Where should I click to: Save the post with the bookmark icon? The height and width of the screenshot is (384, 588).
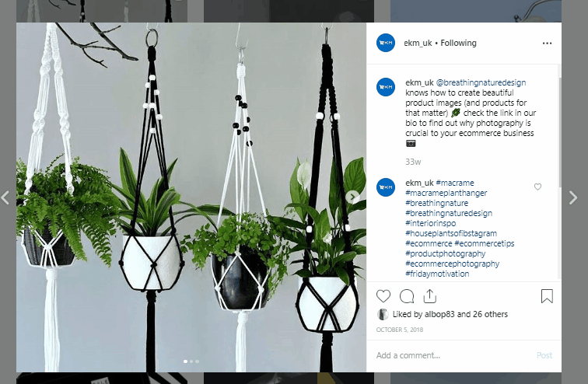click(x=547, y=296)
